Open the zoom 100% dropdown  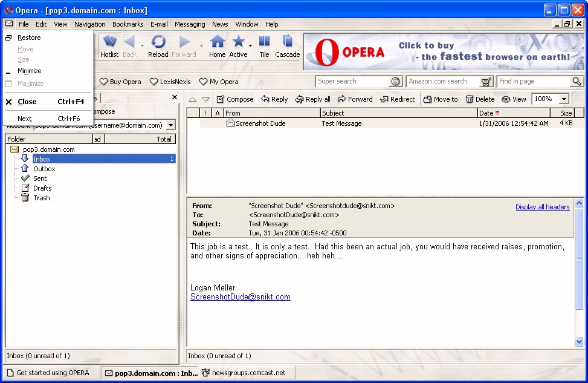tap(564, 99)
